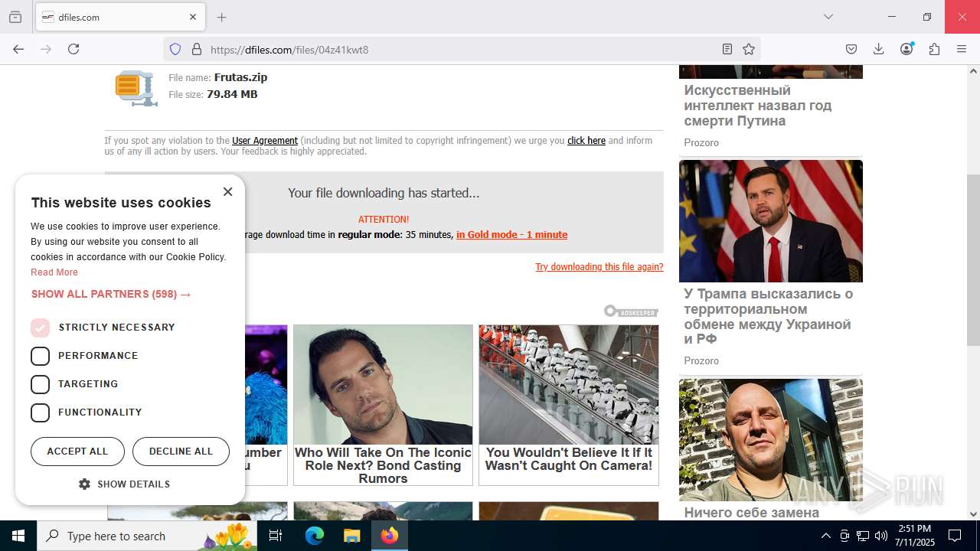Enable Targeting cookies checkbox

point(40,384)
